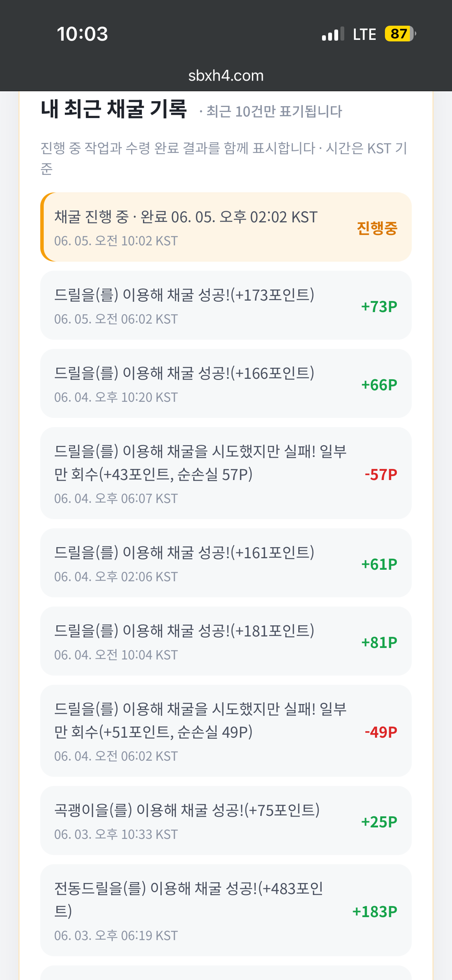
Task: Tap the 10:03 clock in status bar
Action: point(82,34)
